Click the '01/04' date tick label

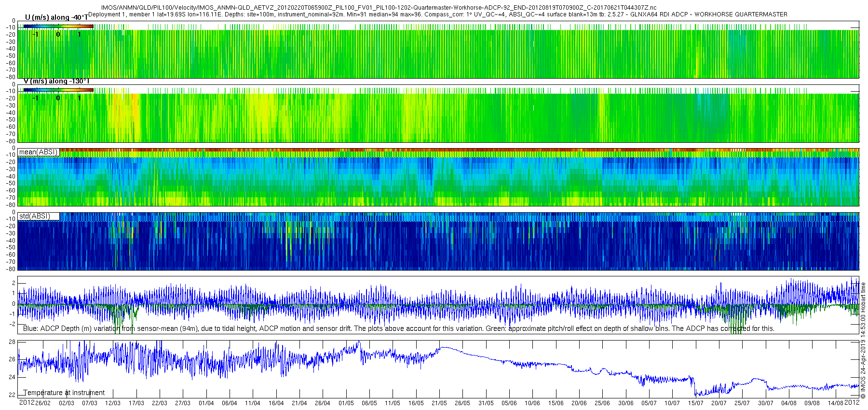tap(206, 403)
